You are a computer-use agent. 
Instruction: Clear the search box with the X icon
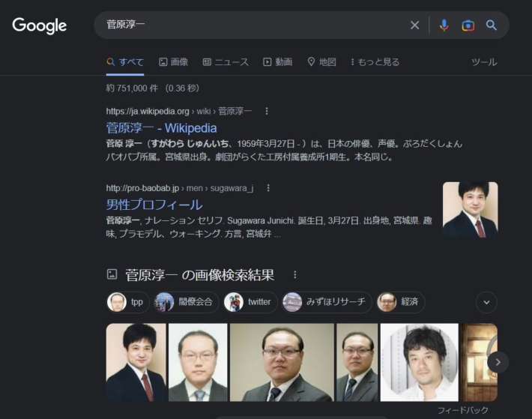click(x=414, y=25)
